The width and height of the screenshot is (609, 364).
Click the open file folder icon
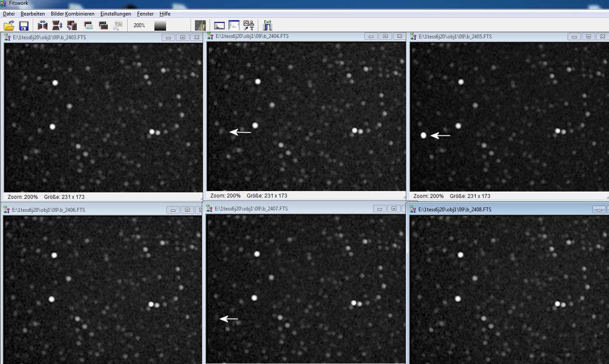[9, 25]
